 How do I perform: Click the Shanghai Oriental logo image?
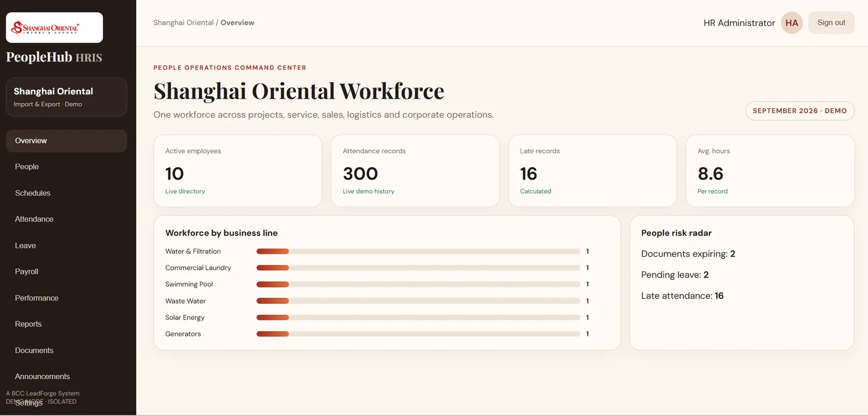coord(54,28)
